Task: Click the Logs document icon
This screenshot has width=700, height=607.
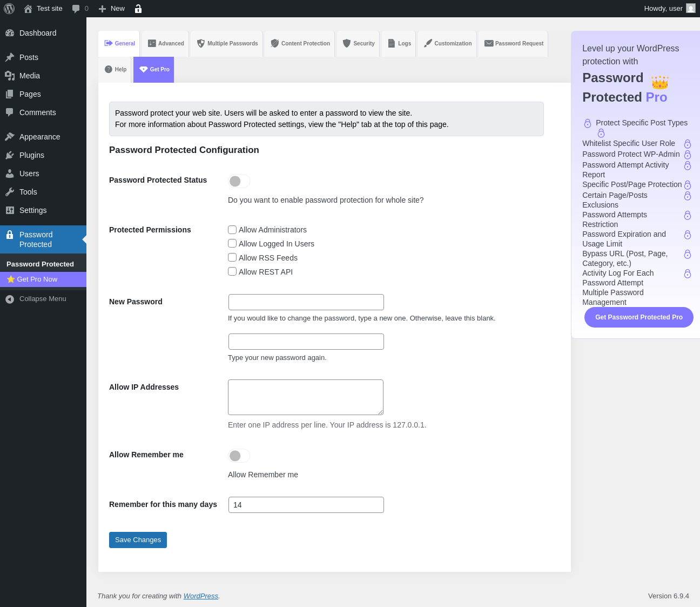Action: [x=392, y=43]
